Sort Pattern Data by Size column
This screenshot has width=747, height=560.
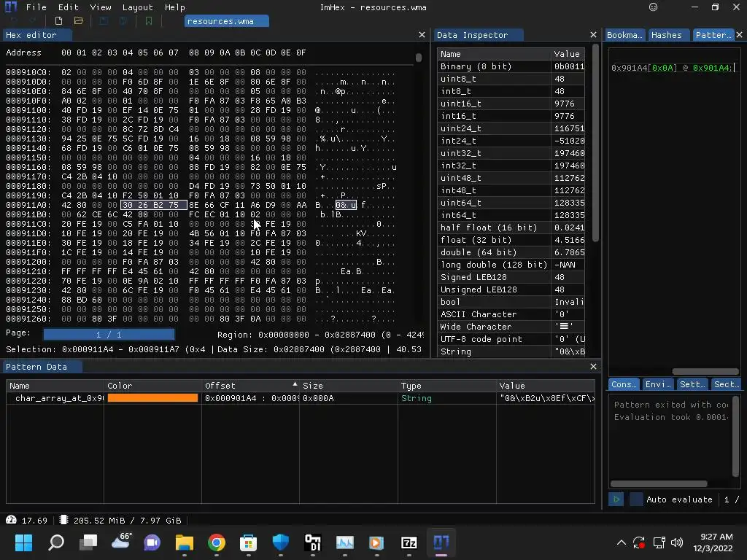click(x=349, y=385)
